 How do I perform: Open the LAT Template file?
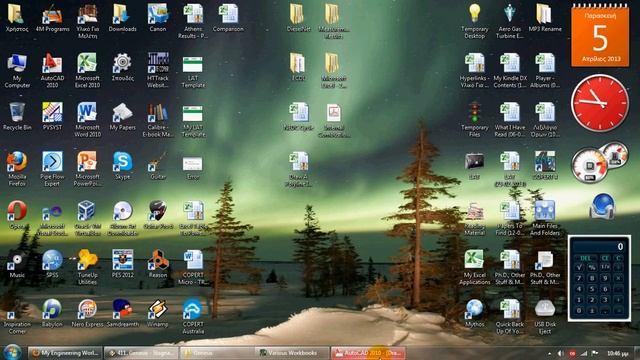point(193,70)
